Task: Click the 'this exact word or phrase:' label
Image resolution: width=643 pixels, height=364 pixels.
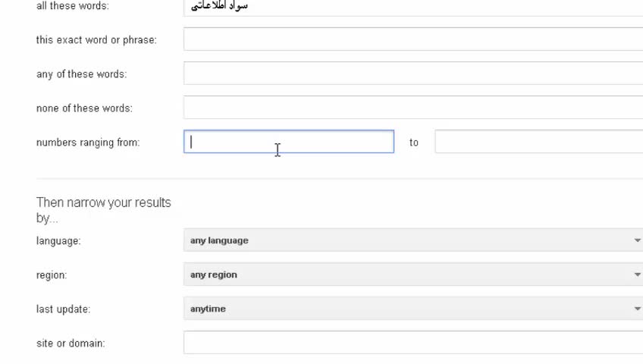Action: click(x=96, y=39)
